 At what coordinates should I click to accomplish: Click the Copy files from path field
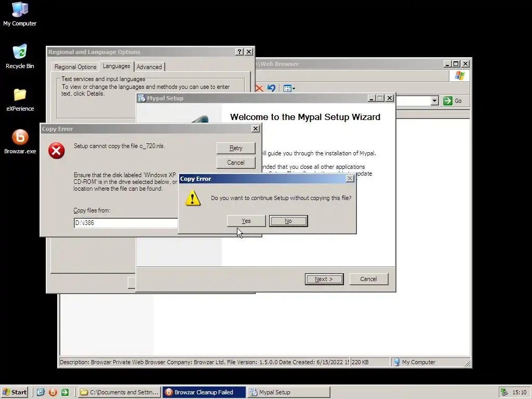pos(126,223)
